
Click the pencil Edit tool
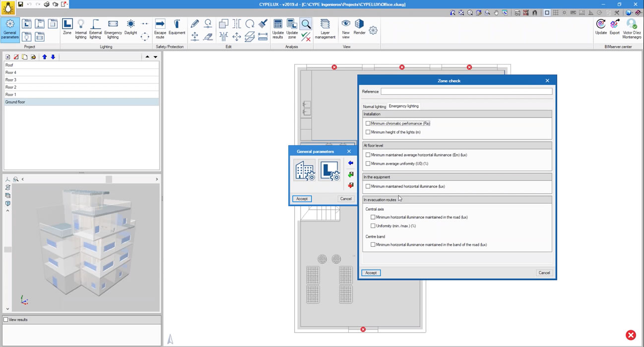[x=195, y=23]
